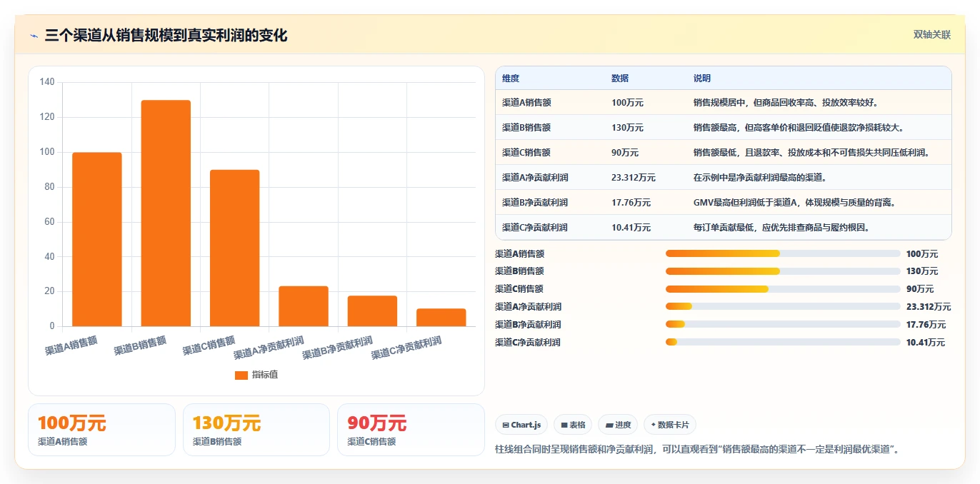Screen dimensions: 980x484
Task: Click the 数据 column header
Action: (x=620, y=79)
